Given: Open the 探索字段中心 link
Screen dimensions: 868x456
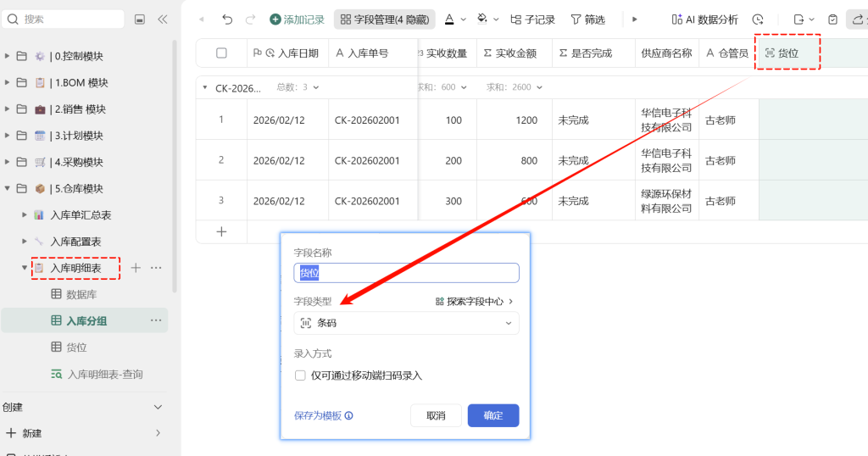Looking at the screenshot, I should pos(475,302).
